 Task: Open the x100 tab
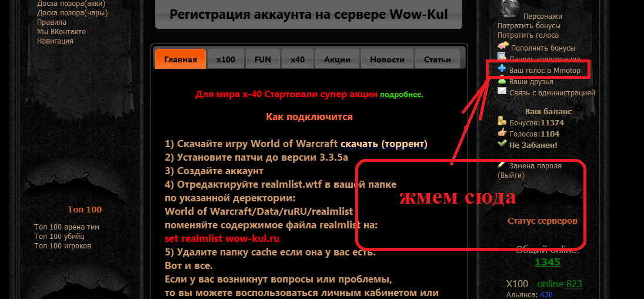[x=226, y=59]
